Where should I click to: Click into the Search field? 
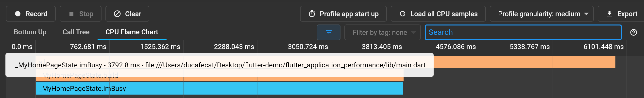coord(523,32)
